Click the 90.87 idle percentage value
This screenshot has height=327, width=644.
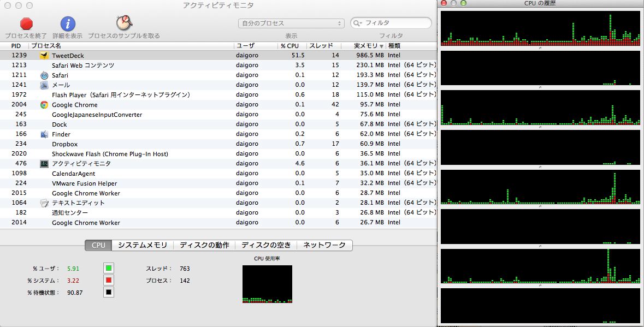[75, 293]
